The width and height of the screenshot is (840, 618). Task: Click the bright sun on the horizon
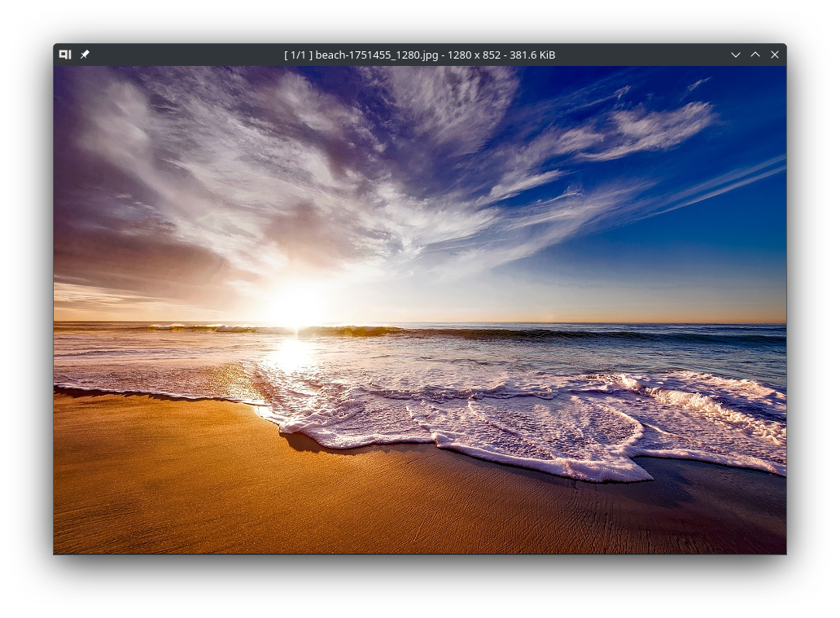coord(295,305)
